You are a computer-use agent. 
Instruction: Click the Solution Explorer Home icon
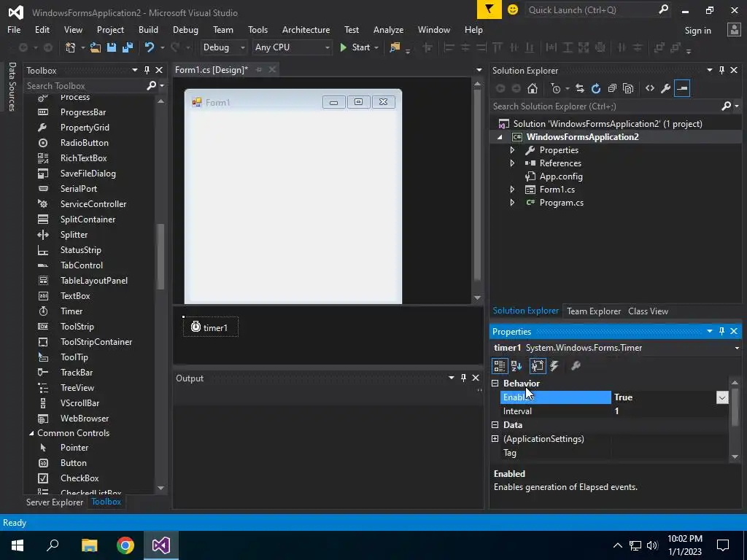click(533, 88)
